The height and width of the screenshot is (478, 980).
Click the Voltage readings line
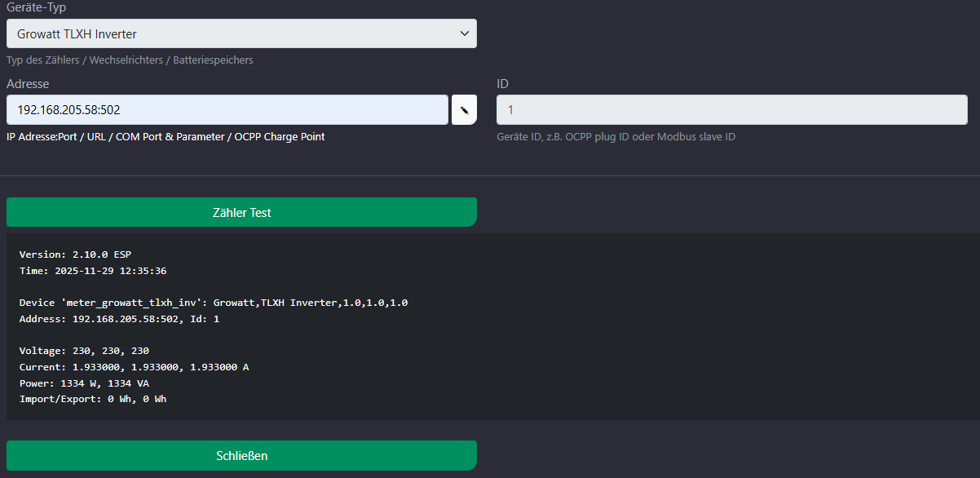84,351
